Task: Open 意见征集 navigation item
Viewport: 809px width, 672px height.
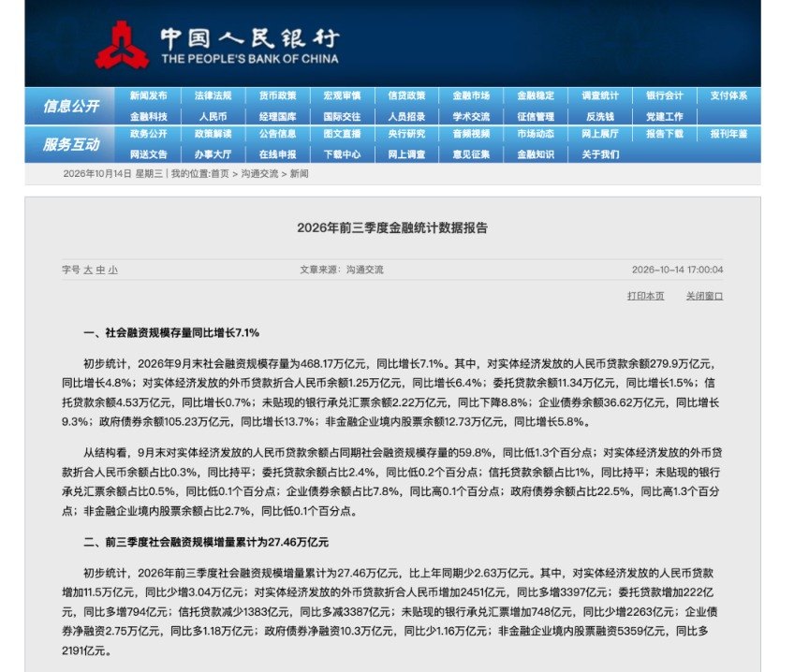Action: [471, 154]
